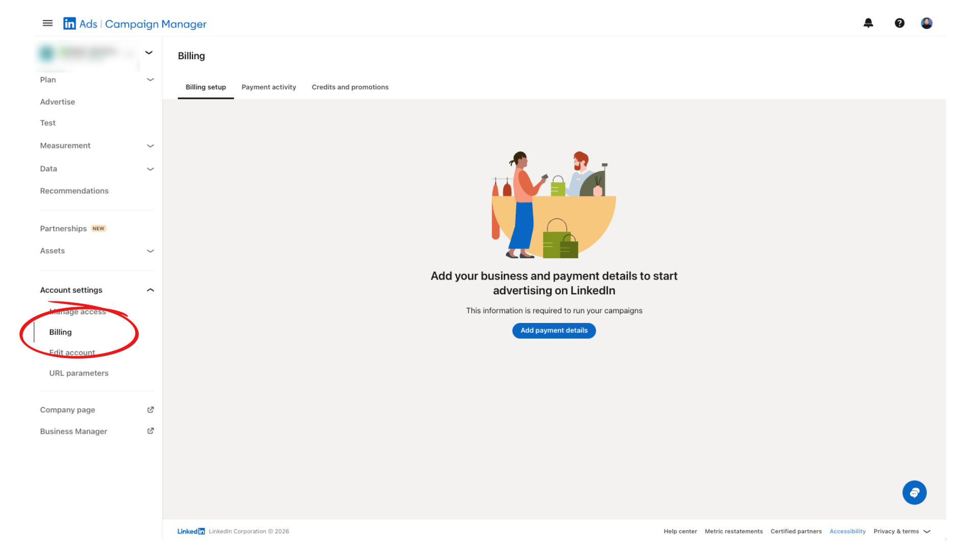Click the Business Manager external link icon

click(x=151, y=431)
